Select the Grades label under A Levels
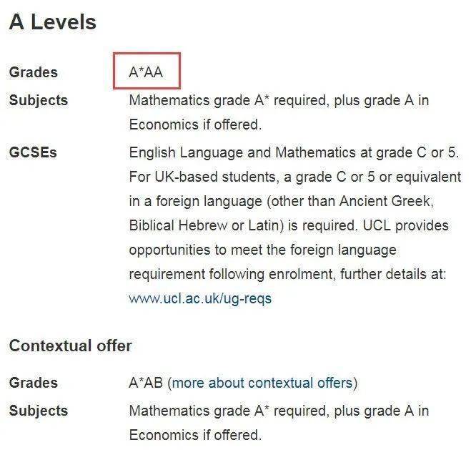The image size is (476, 450). (x=33, y=72)
